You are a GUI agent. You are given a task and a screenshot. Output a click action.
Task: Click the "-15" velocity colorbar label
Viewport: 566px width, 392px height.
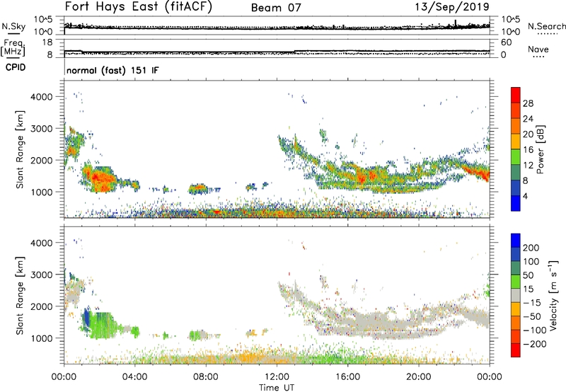(x=532, y=303)
